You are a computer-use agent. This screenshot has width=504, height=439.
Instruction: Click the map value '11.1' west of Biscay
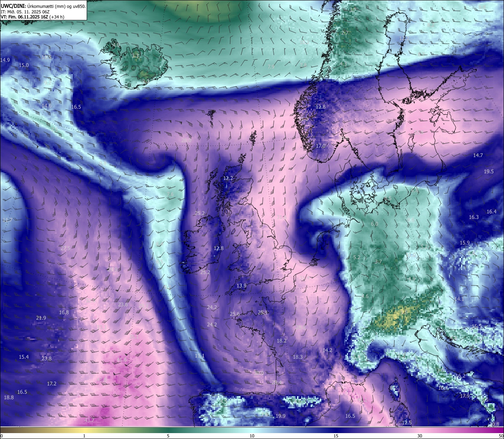tap(200, 356)
